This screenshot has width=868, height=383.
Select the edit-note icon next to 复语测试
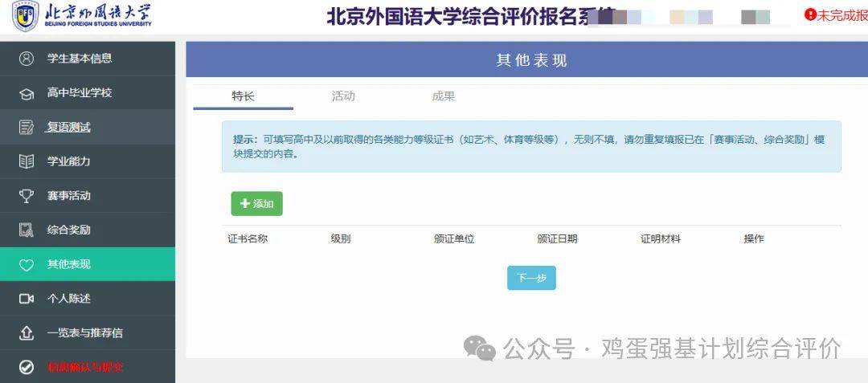(x=27, y=128)
